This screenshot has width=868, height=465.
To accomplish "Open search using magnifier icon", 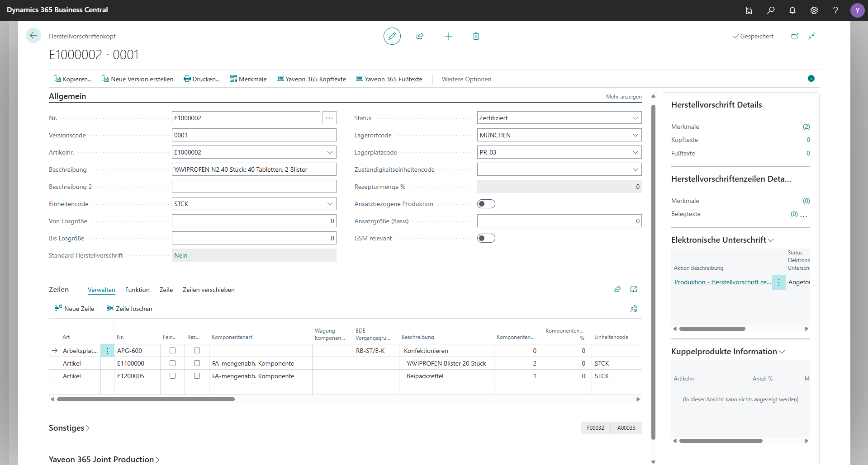I will tap(771, 10).
